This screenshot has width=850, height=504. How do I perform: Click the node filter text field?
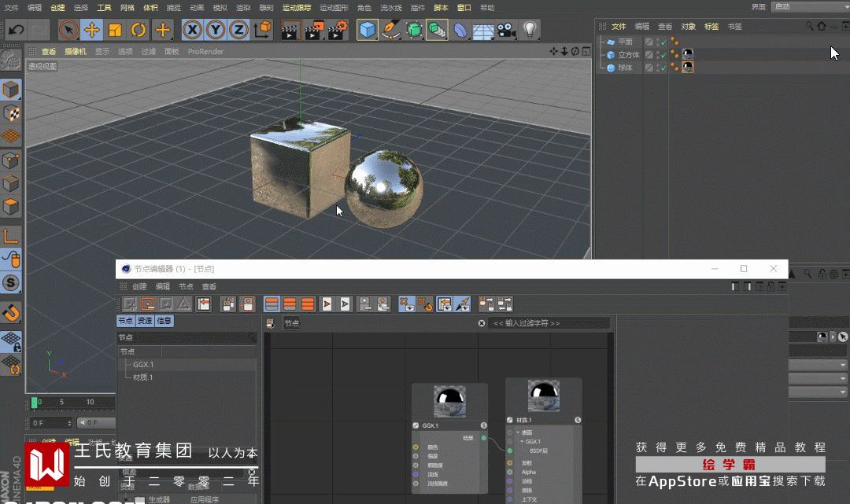[549, 323]
